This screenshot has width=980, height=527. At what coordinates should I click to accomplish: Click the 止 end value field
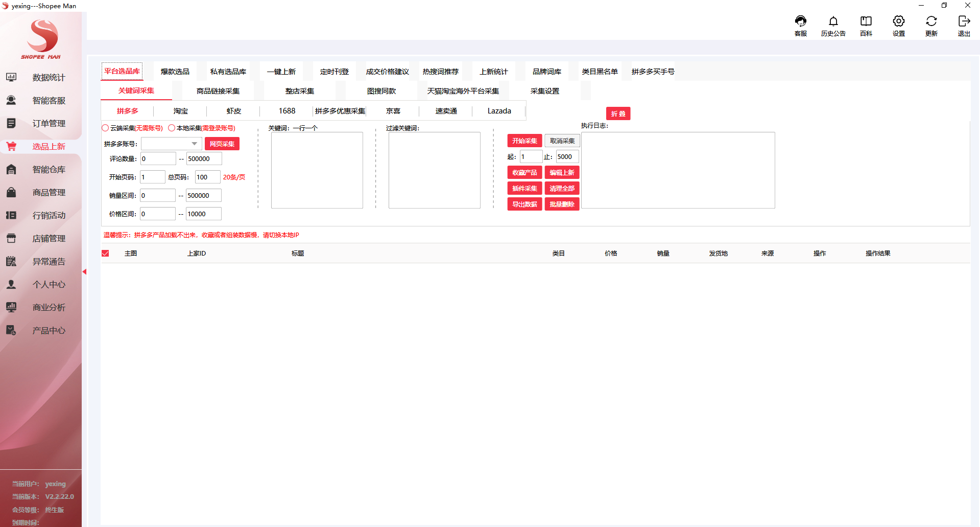pos(567,156)
